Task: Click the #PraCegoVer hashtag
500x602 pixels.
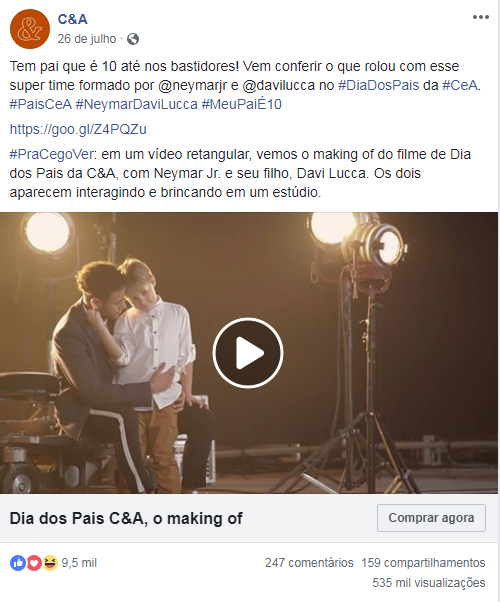Action: (x=51, y=154)
